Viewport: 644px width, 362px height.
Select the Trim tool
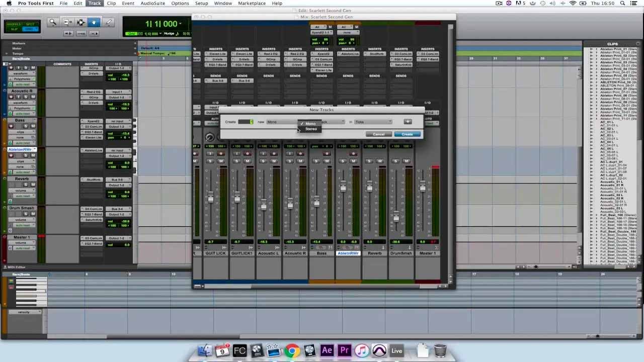67,22
